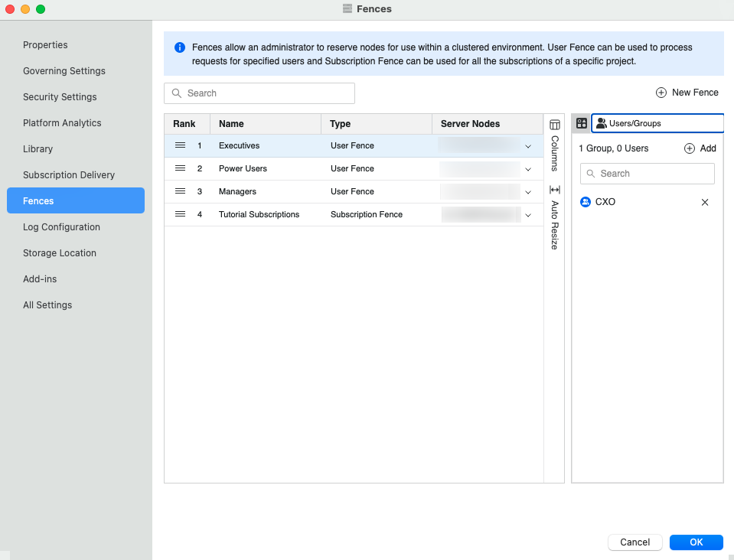Open Server Nodes dropdown for Tutorial Subscriptions
Image resolution: width=734 pixels, height=560 pixels.
pyautogui.click(x=527, y=215)
